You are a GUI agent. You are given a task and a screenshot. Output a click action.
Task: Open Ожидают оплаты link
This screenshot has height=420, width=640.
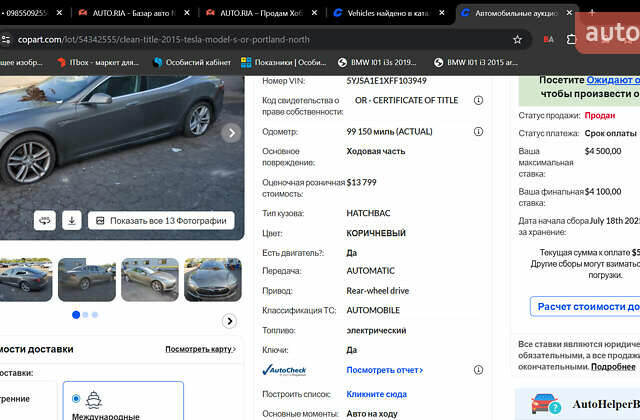[x=613, y=80]
